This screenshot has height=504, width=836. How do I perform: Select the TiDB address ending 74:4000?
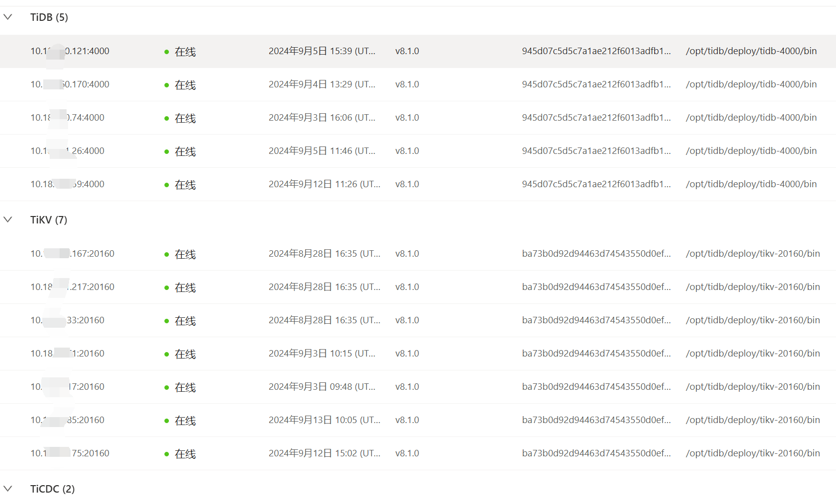[x=68, y=118]
